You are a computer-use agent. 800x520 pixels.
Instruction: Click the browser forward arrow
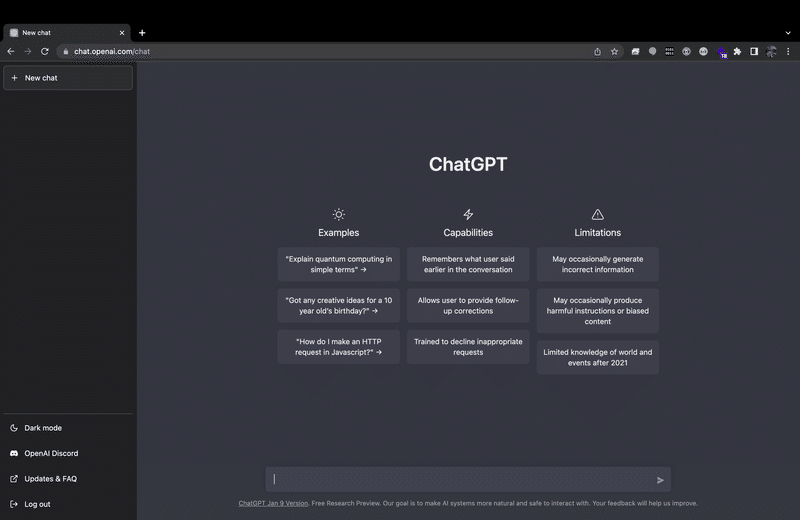click(28, 51)
